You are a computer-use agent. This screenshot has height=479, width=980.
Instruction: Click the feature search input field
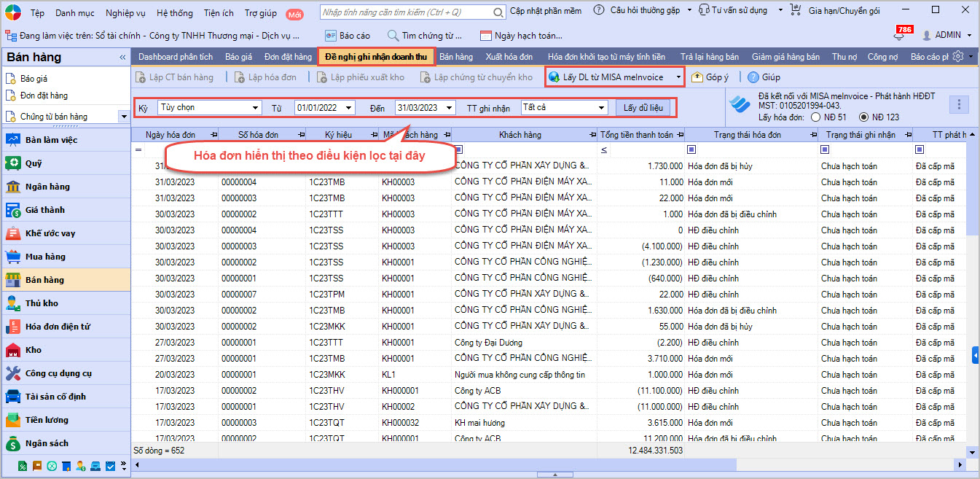click(x=404, y=12)
